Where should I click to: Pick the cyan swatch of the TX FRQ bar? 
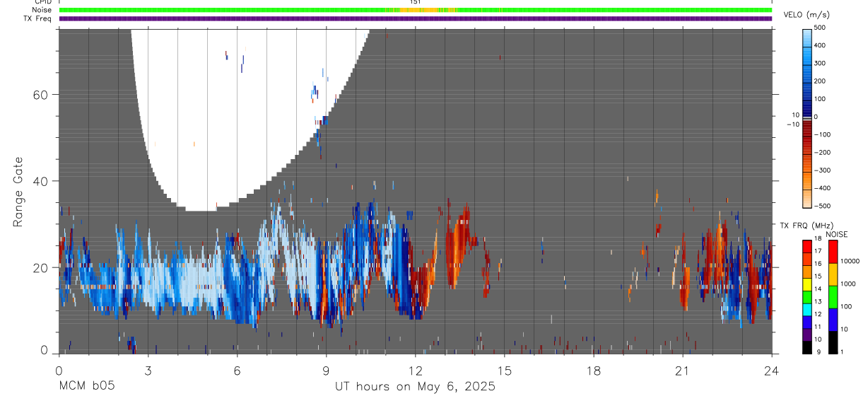(x=807, y=310)
